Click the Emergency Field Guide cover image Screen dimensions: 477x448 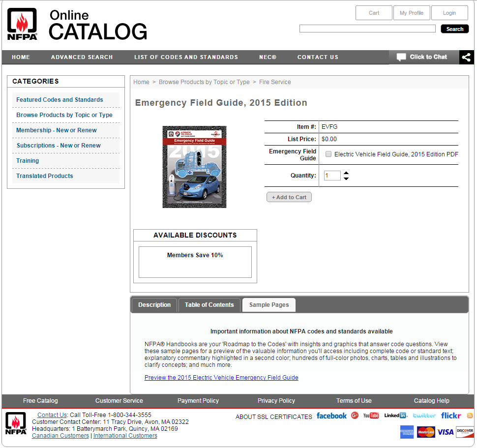[x=194, y=167]
